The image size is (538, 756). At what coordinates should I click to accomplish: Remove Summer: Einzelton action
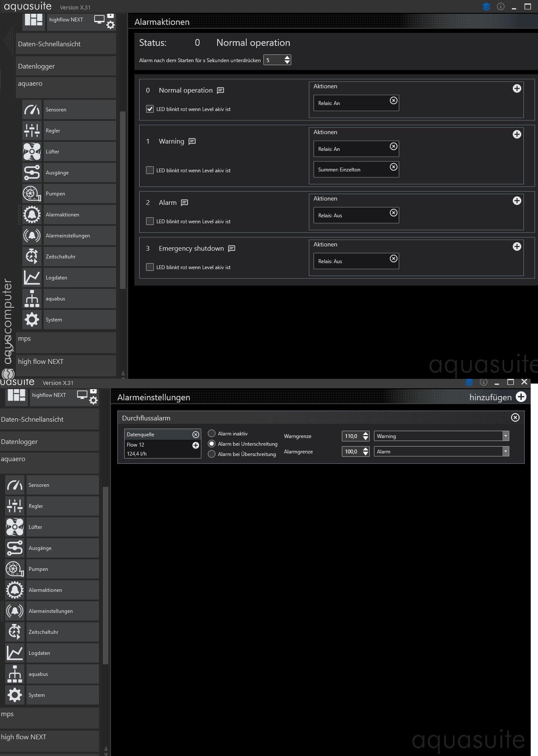pyautogui.click(x=394, y=167)
